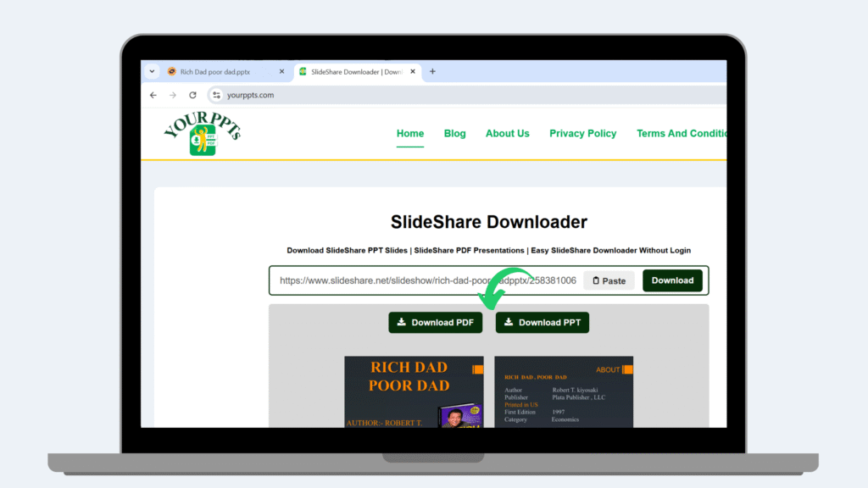Image resolution: width=868 pixels, height=488 pixels.
Task: Open the browser tab search dropdown arrow
Action: point(152,71)
